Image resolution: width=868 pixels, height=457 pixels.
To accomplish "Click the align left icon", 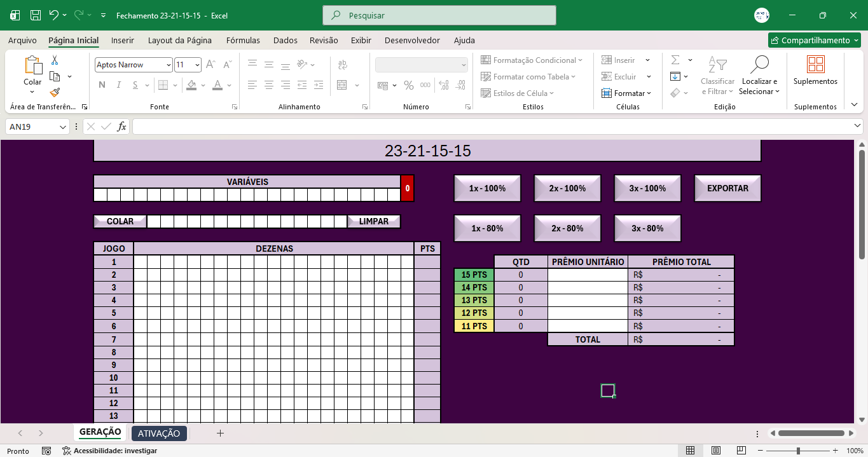I will [x=252, y=85].
